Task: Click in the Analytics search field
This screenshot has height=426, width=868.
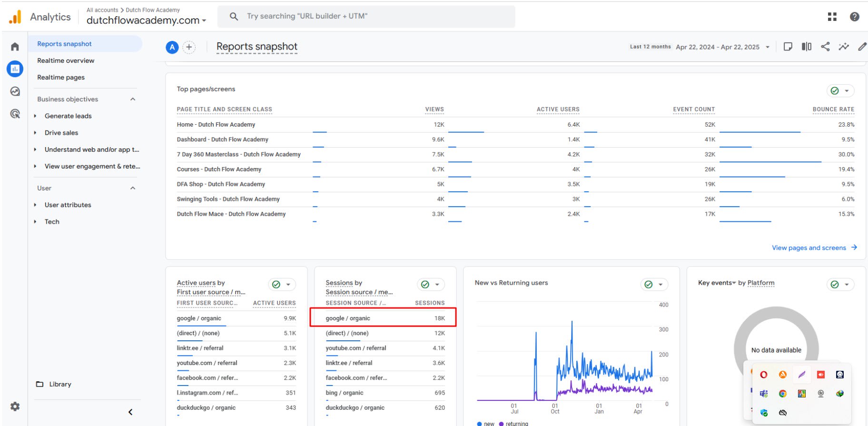Action: click(x=366, y=17)
